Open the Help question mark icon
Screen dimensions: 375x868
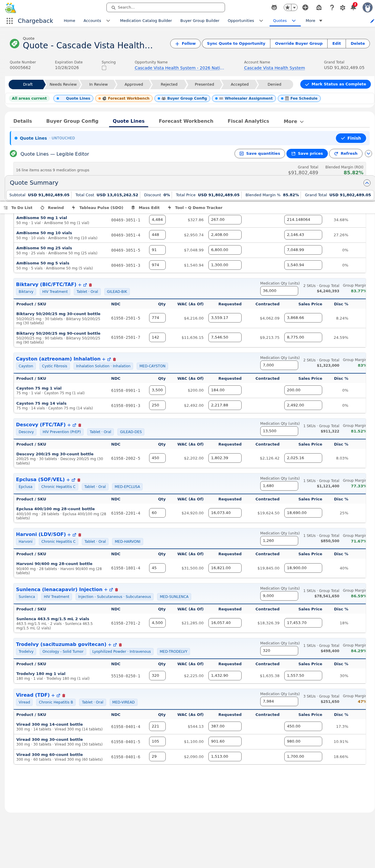(332, 7)
